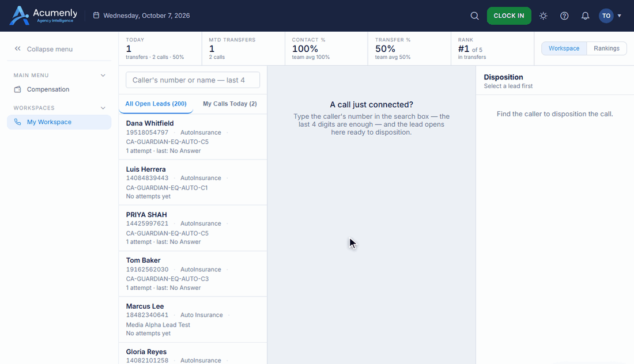Open the search magnifier icon

tap(475, 16)
